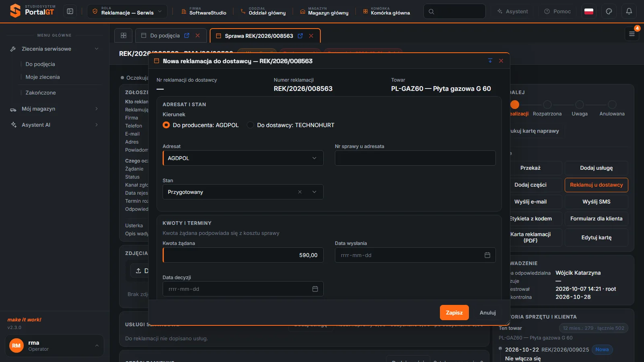Open Moje zlecenia in sidebar

[x=43, y=77]
